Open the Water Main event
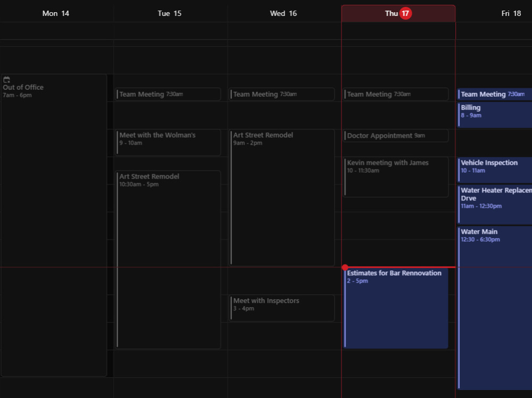 click(x=495, y=308)
